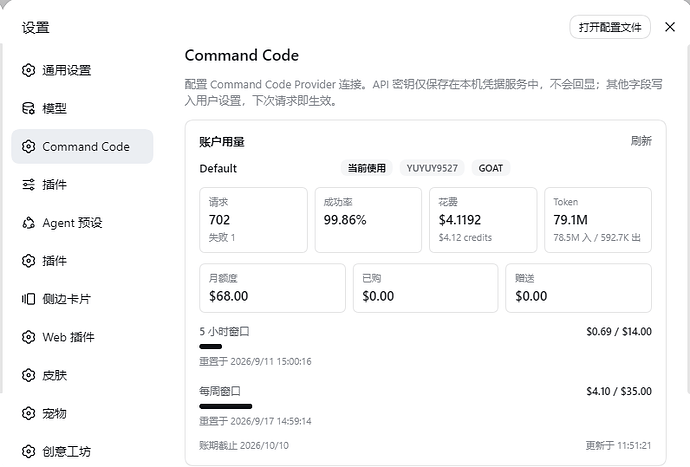The image size is (690, 467).
Task: Click the Command Code page heading
Action: (242, 55)
